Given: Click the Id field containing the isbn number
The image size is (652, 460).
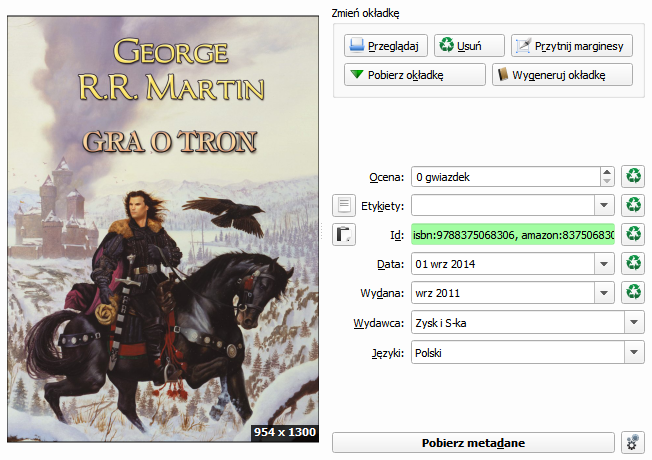Looking at the screenshot, I should [513, 235].
